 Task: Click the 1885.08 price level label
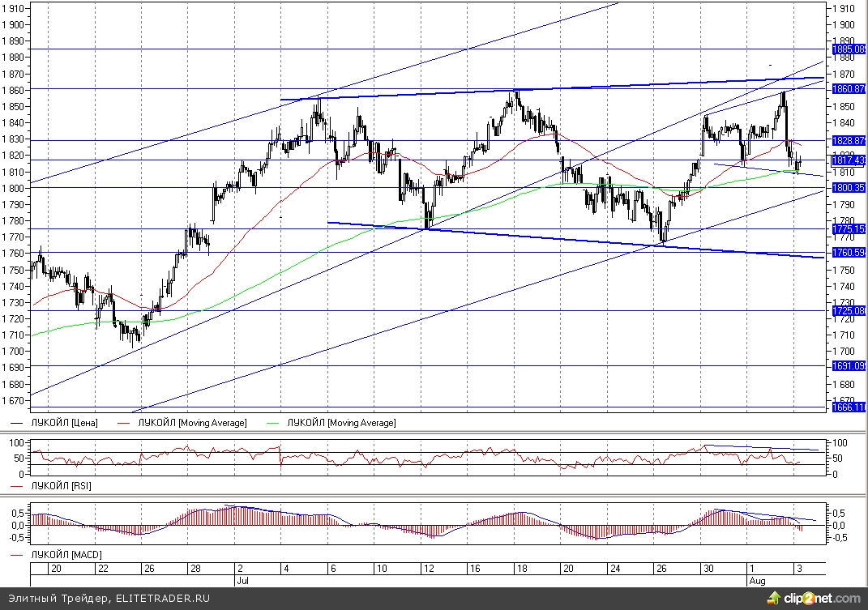[x=849, y=49]
